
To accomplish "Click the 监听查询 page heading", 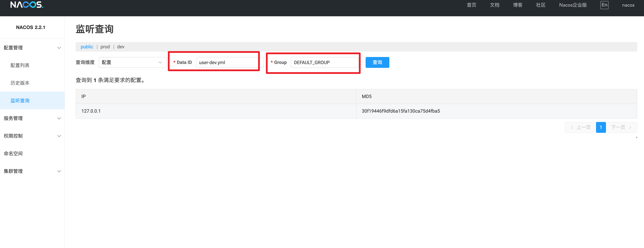I will pos(94,29).
